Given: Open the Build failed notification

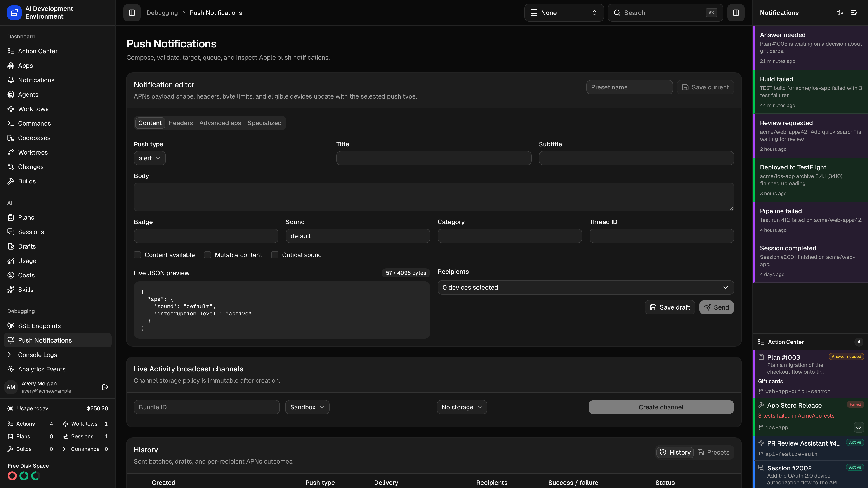Looking at the screenshot, I should click(810, 91).
